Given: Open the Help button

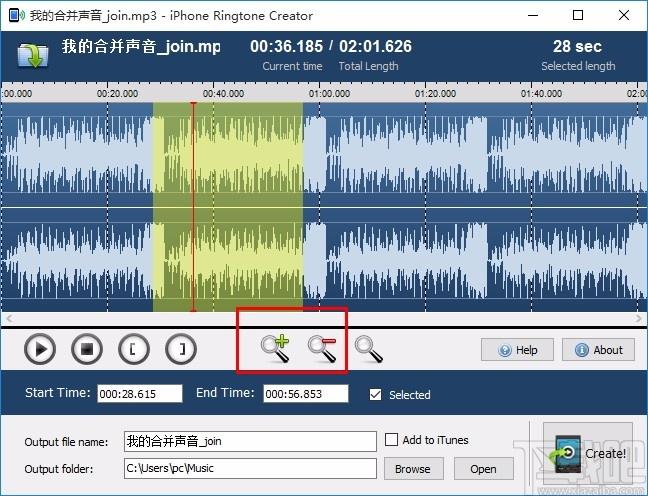Looking at the screenshot, I should pos(517,350).
